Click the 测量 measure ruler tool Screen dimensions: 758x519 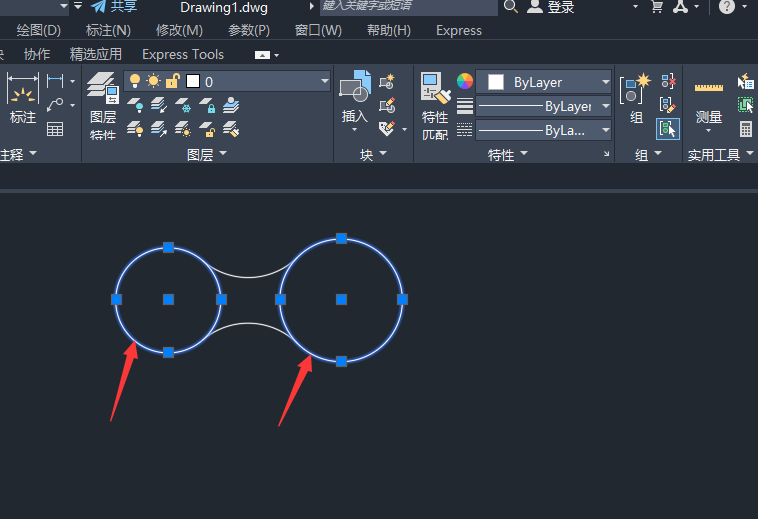click(x=709, y=102)
